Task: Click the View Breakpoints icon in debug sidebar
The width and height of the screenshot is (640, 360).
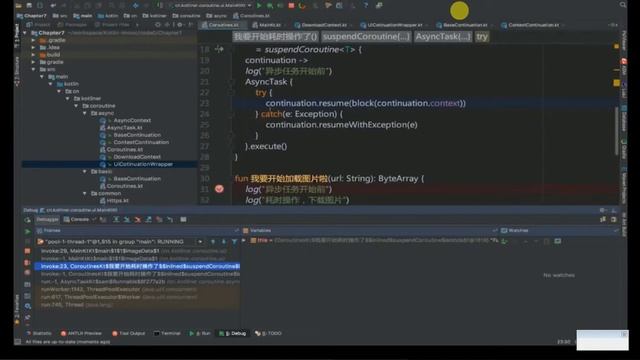Action: (x=27, y=262)
